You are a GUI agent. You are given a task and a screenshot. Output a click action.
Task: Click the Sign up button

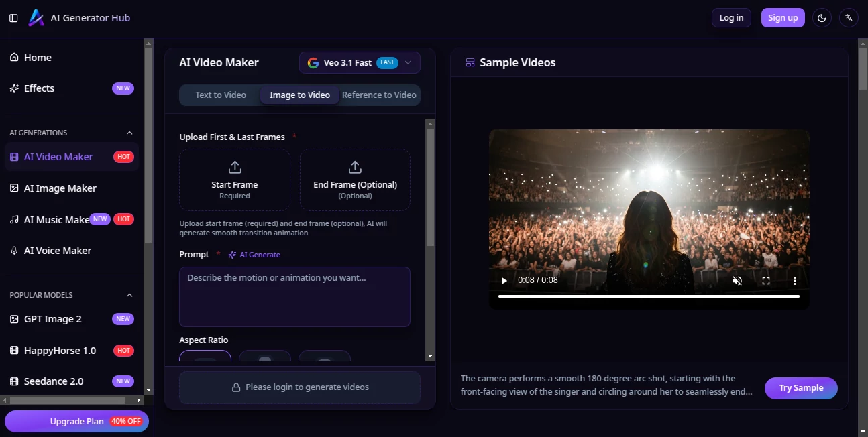coord(783,18)
